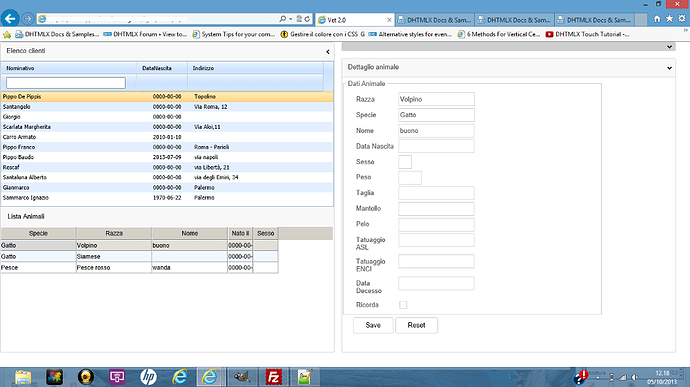
Task: Open Gestire il colore con i CSS bookmark
Action: click(x=323, y=34)
